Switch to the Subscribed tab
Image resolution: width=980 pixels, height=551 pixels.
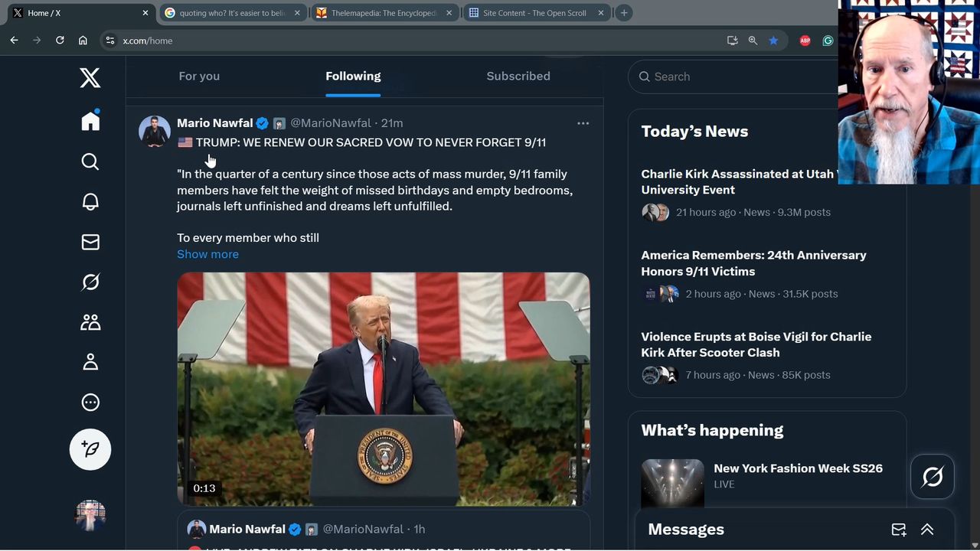[x=518, y=77]
